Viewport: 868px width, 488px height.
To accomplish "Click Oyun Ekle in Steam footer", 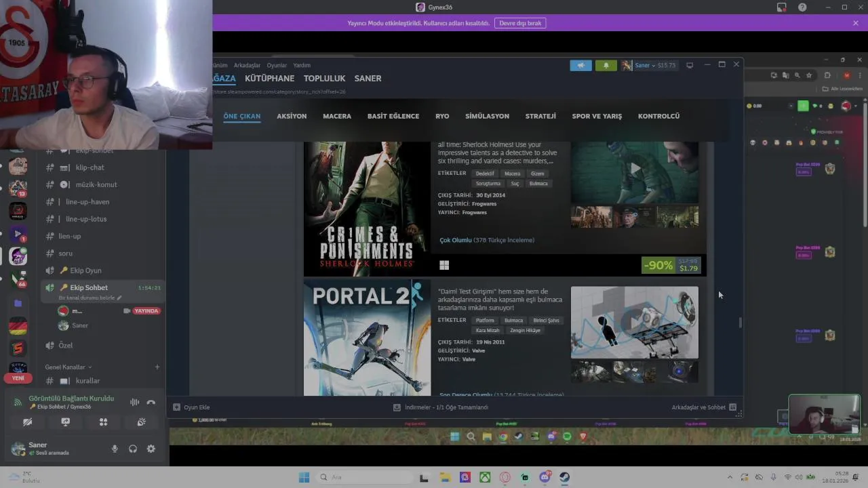I will [191, 407].
